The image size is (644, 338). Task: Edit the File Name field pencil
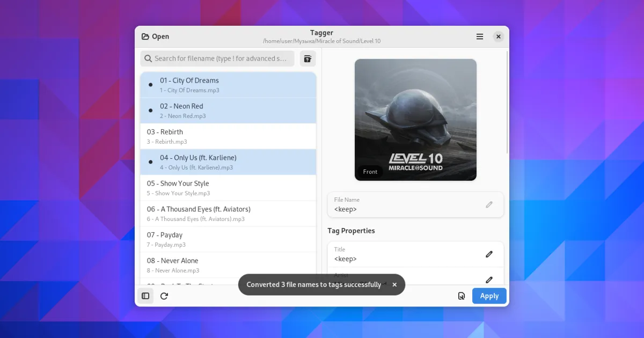(489, 204)
